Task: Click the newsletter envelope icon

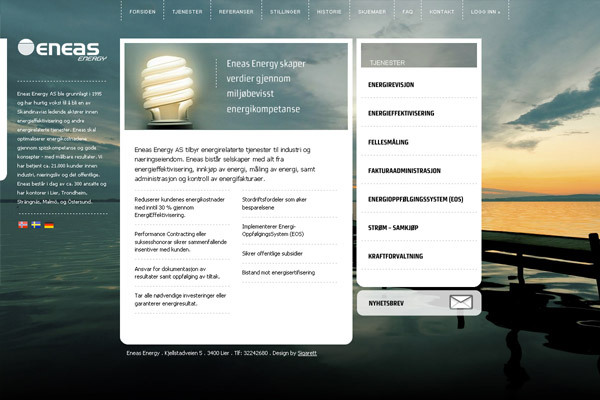Action: coord(461,302)
